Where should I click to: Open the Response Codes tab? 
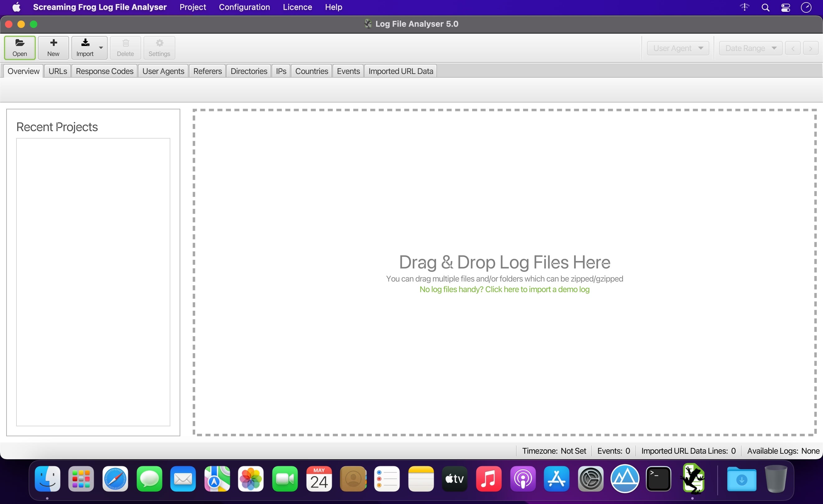(x=104, y=71)
